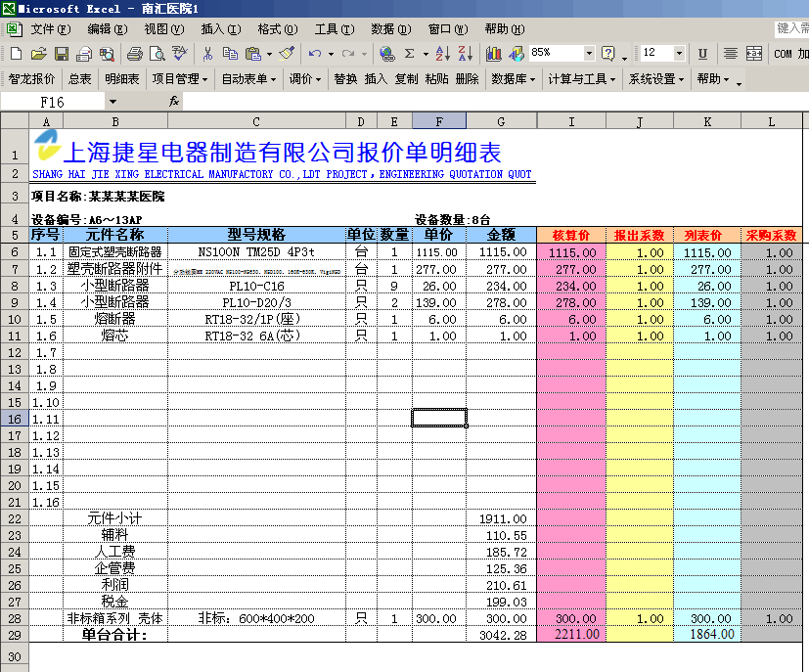Open the Name Box dropdown arrow

click(112, 102)
